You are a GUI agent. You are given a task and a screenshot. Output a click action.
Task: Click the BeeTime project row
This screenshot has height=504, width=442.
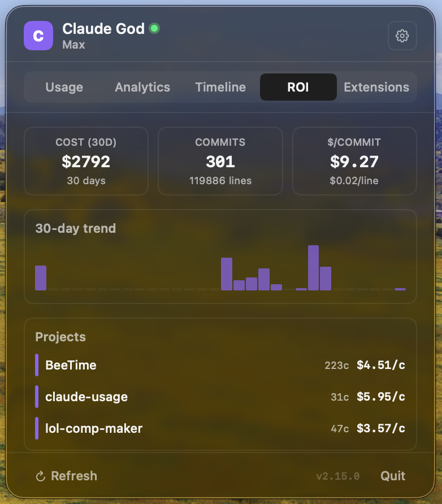coord(220,365)
